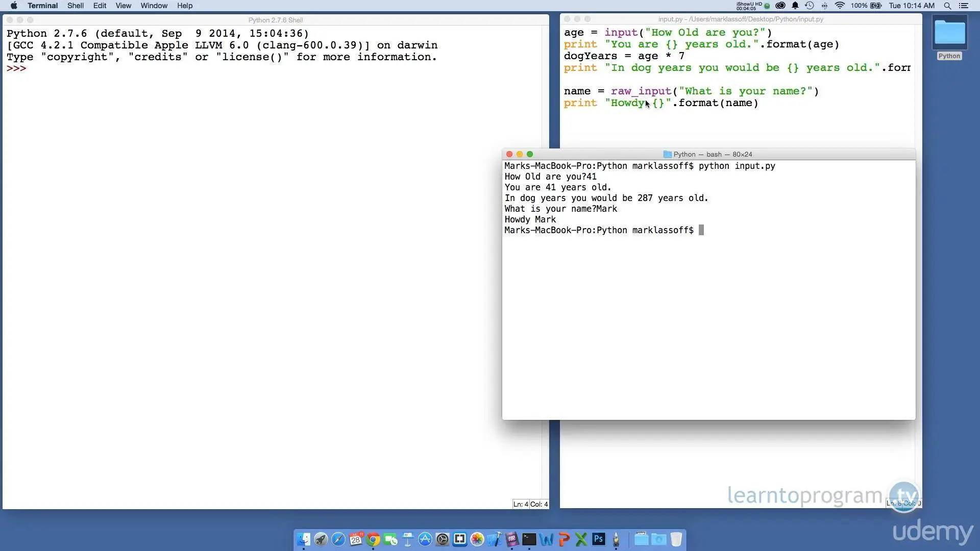Click the 'age = input' code line

click(668, 33)
